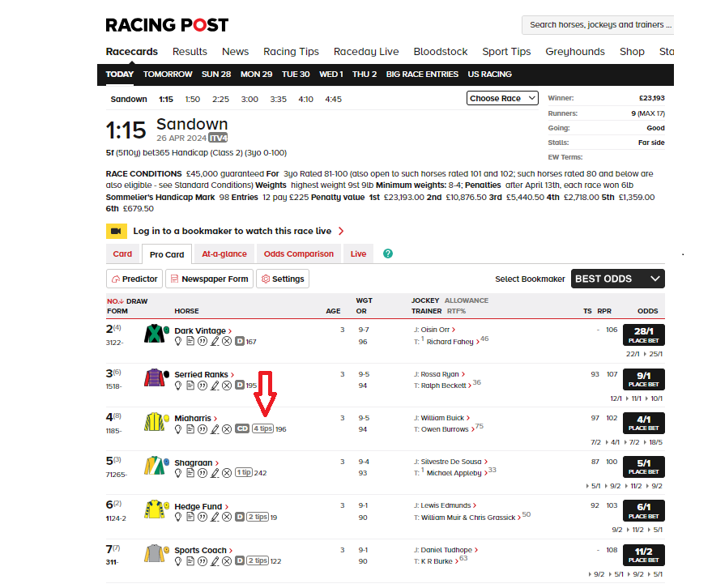Open the Choose Race dropdown
The image size is (712, 588).
[502, 98]
